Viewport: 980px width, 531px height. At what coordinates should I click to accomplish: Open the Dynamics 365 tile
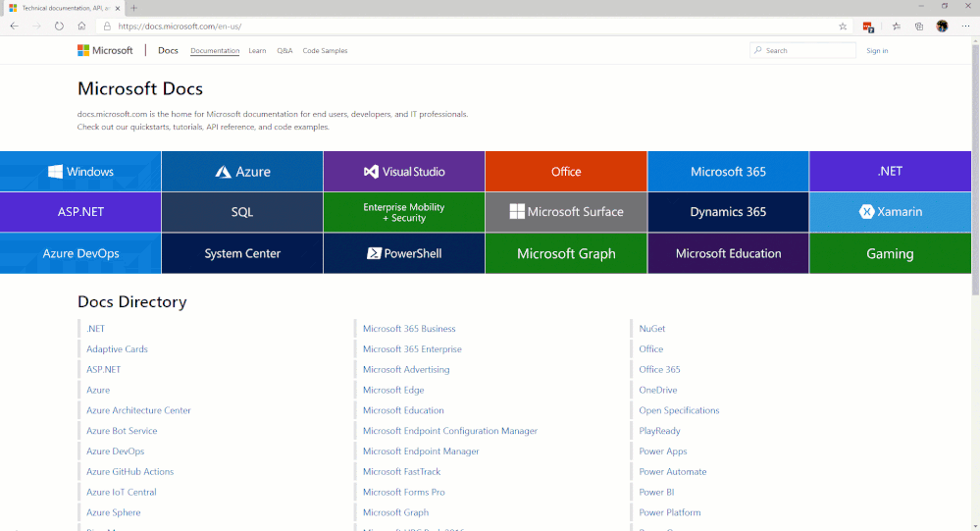728,212
